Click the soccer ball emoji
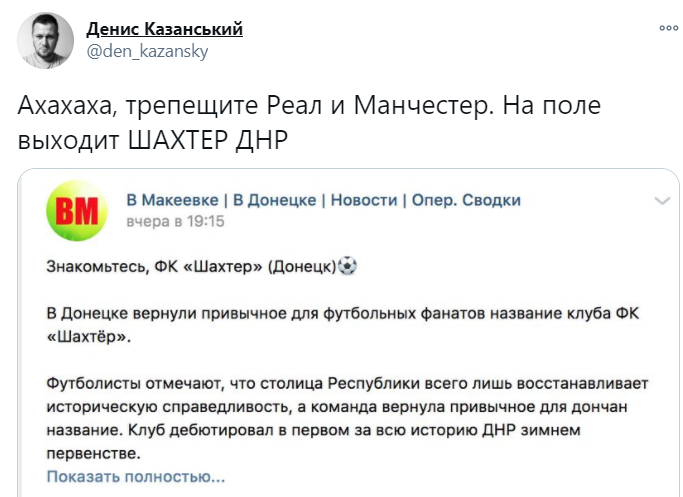683x497 pixels. [x=347, y=265]
